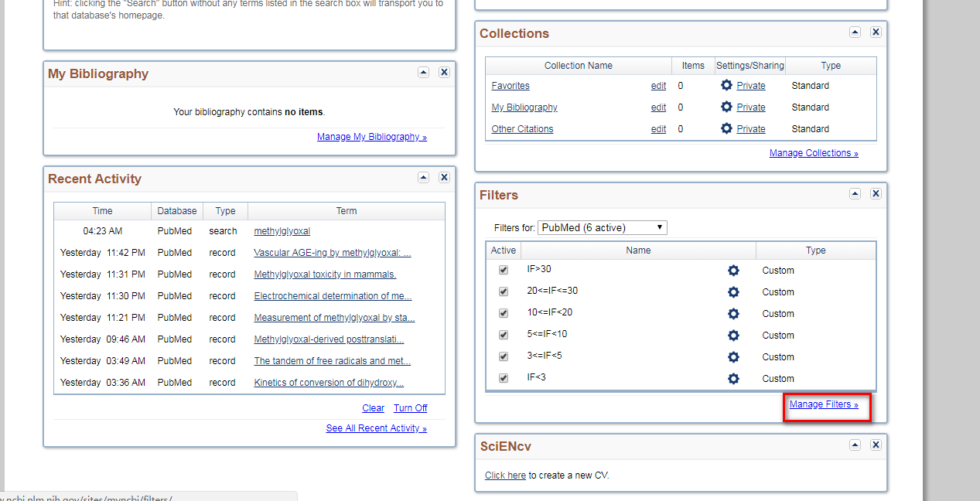Edit the My Bibliography collection
Viewport: 980px width, 501px height.
pos(658,107)
